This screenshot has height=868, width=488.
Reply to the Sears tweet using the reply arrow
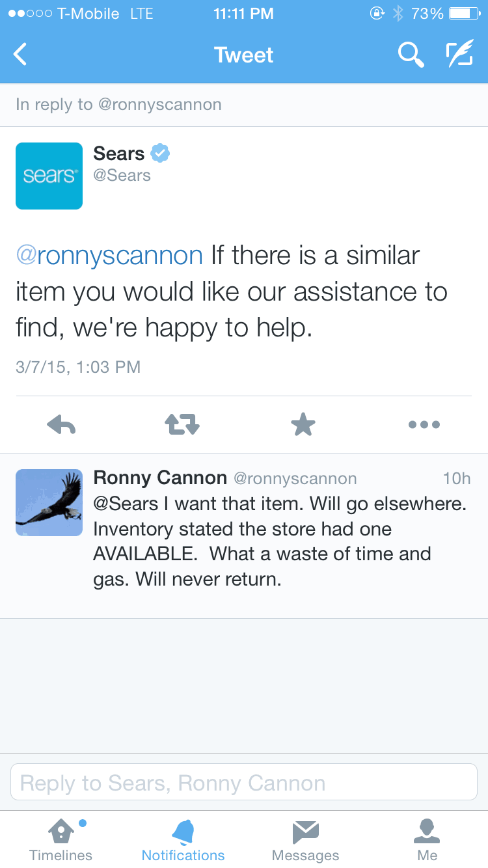[x=62, y=425]
